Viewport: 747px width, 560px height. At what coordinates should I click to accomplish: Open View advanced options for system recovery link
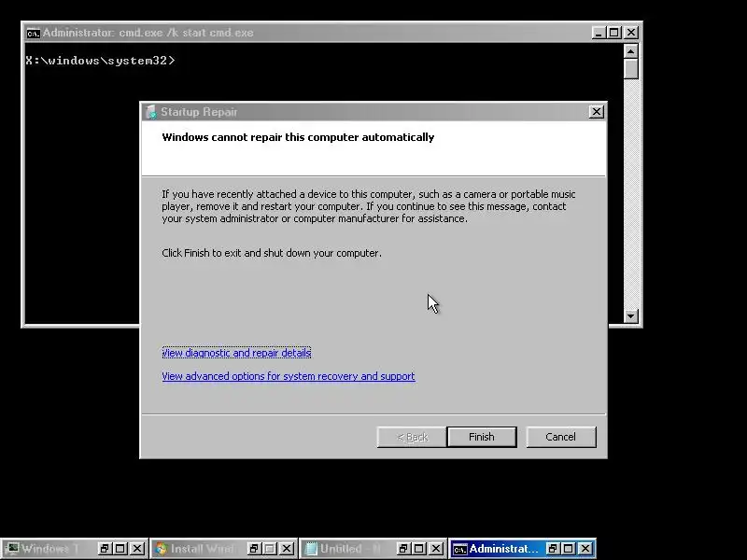click(289, 376)
